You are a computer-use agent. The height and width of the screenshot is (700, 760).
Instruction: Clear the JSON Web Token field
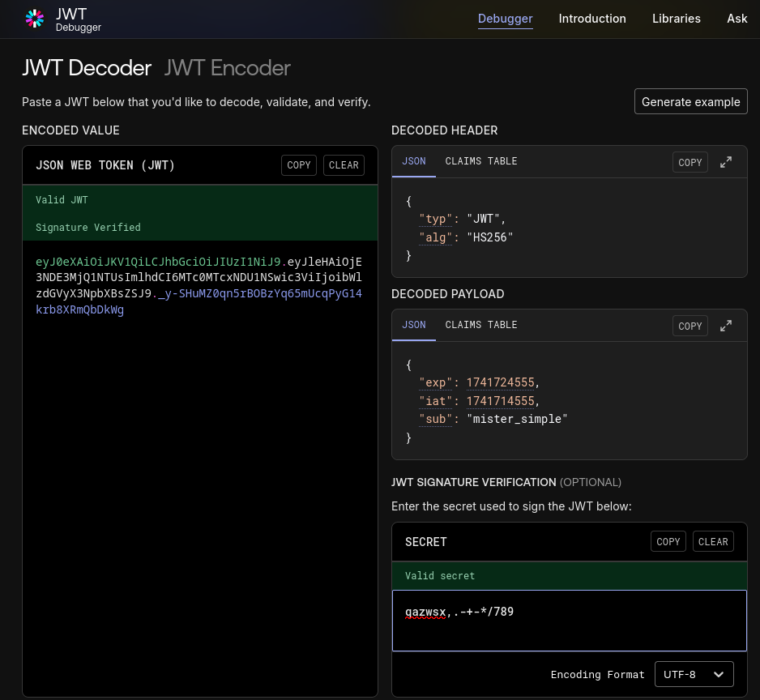[344, 165]
